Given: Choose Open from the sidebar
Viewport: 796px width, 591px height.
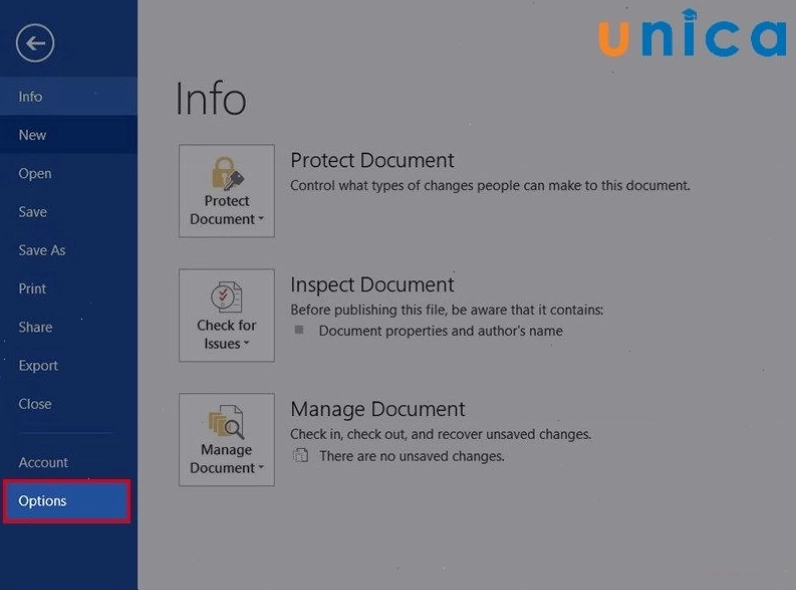Looking at the screenshot, I should 69,174.
